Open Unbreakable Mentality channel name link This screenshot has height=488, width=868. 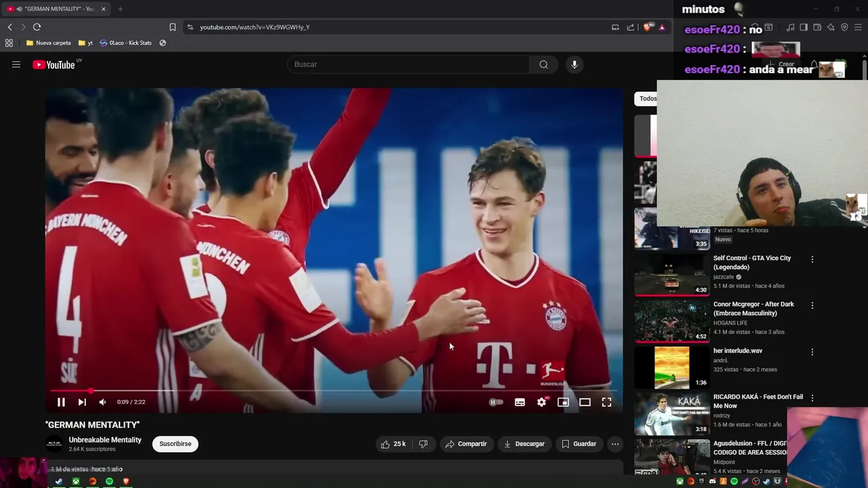tap(105, 440)
